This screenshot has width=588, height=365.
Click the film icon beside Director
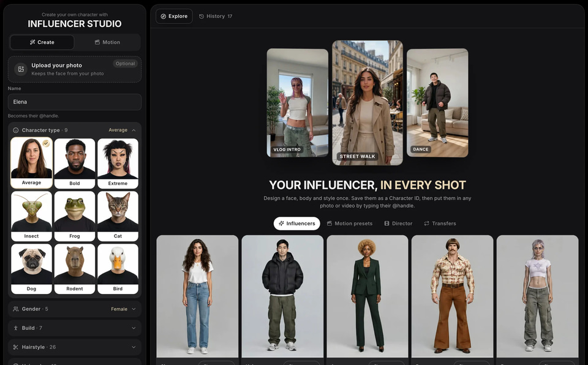pos(386,223)
